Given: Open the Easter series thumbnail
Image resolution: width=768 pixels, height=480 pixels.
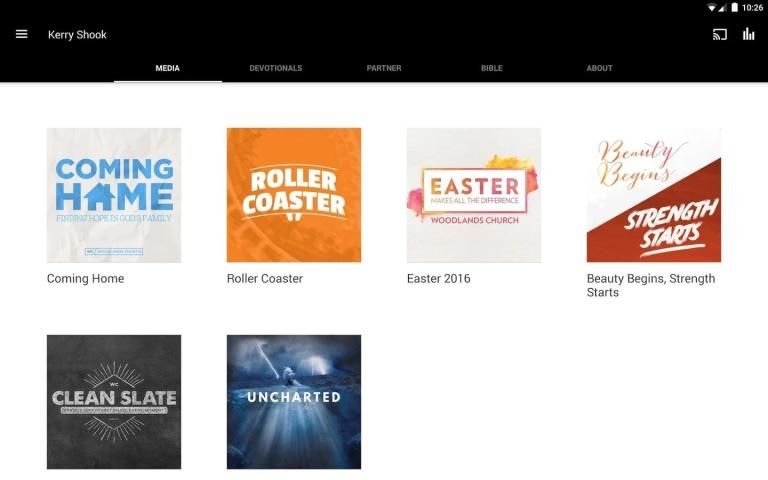Looking at the screenshot, I should (x=474, y=195).
